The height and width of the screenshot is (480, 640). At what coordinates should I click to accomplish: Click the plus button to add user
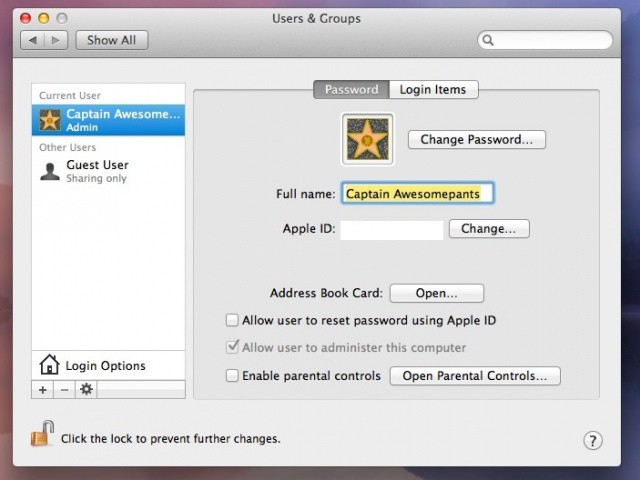42,390
